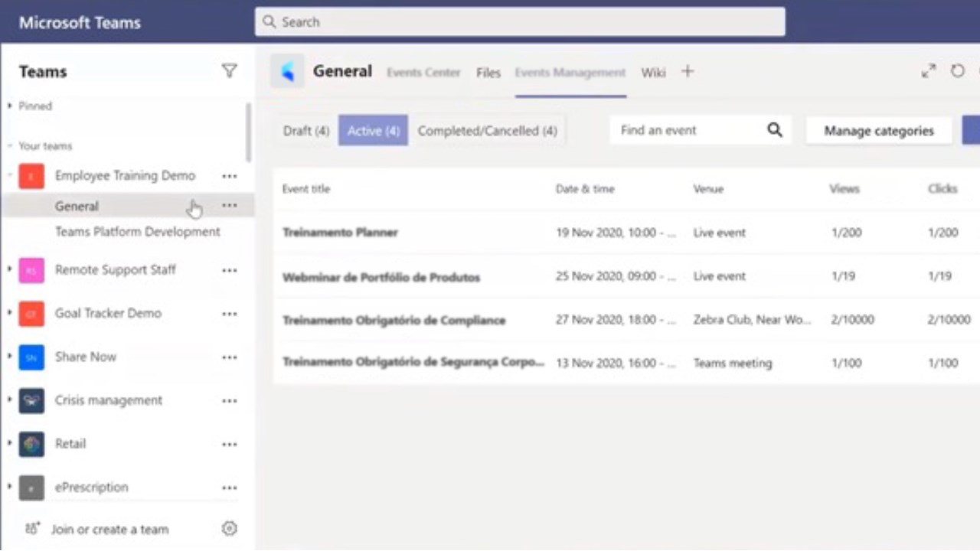Open more options for General channel

click(x=230, y=206)
